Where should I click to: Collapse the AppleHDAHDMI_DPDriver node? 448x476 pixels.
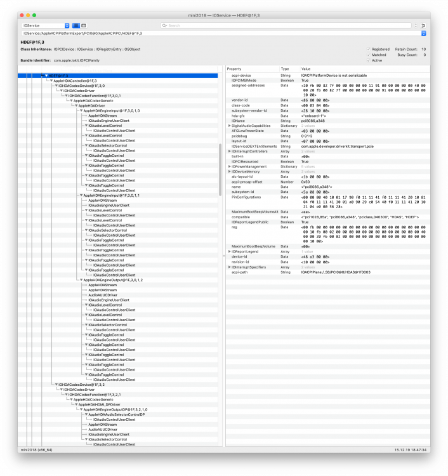coord(76,405)
